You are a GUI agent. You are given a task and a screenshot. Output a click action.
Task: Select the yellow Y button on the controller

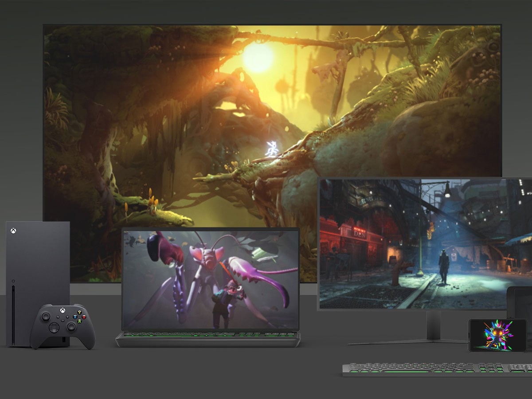click(x=79, y=312)
